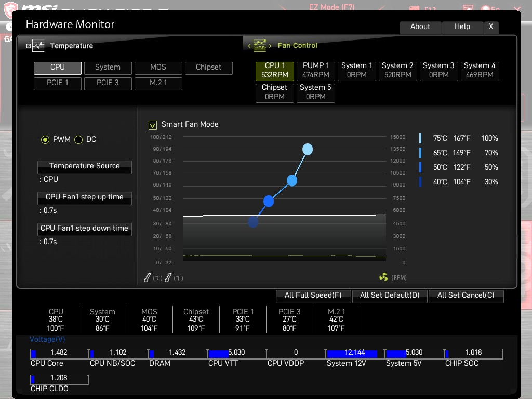Select the Fahrenheit thermometer icon
This screenshot has height=399, width=532.
tap(168, 277)
